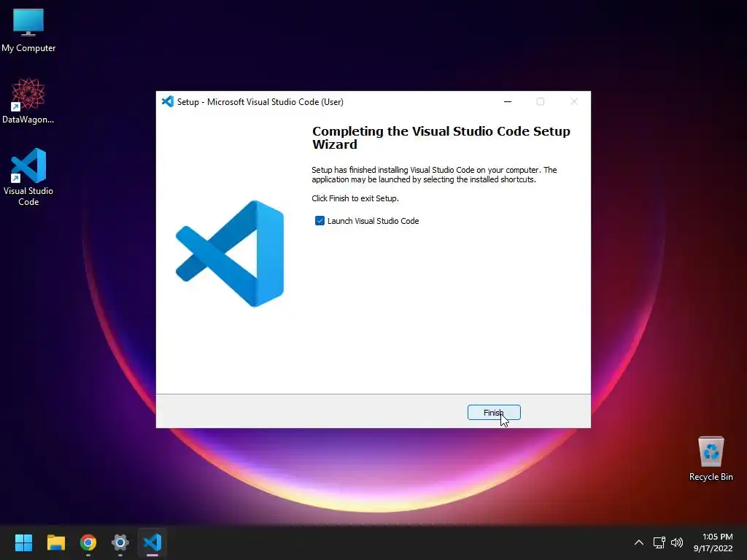Open the Windows Start menu
This screenshot has height=560, width=747.
point(23,542)
